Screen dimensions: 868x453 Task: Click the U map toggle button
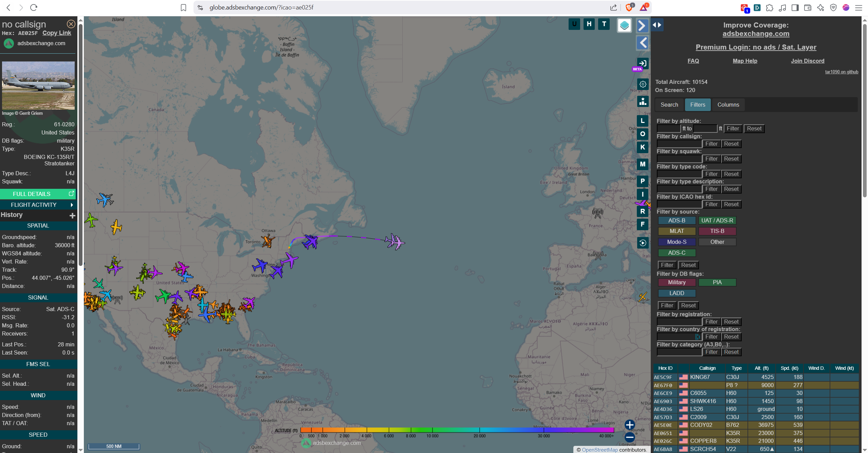pyautogui.click(x=574, y=24)
